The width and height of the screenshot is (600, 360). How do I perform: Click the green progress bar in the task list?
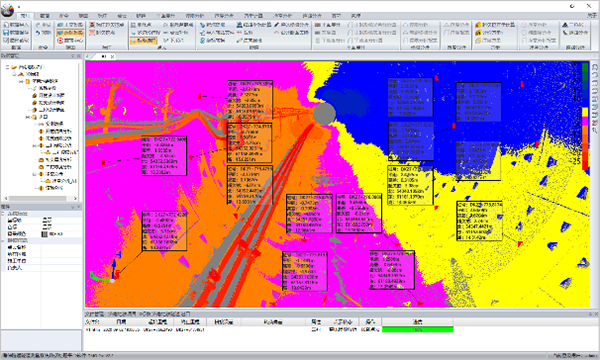click(x=417, y=329)
